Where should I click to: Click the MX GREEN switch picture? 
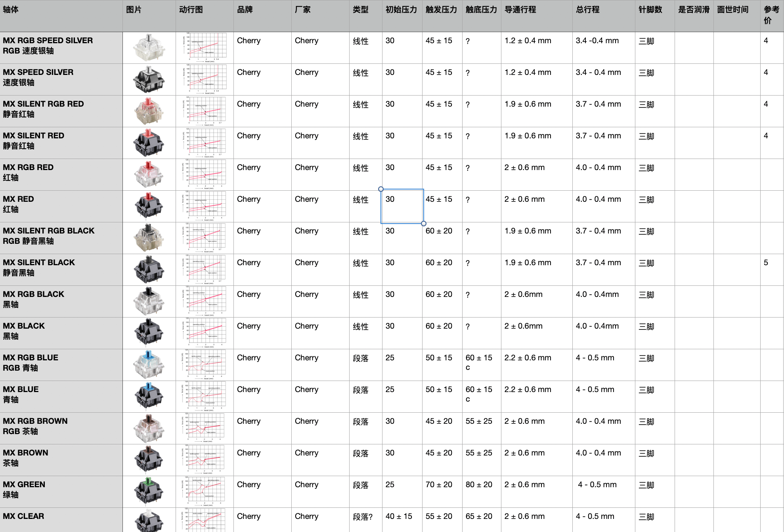[149, 491]
